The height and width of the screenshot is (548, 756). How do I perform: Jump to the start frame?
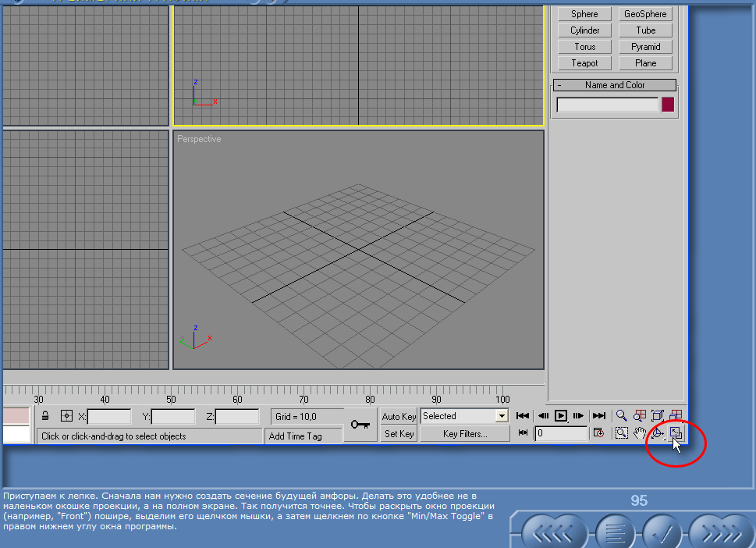[x=524, y=415]
